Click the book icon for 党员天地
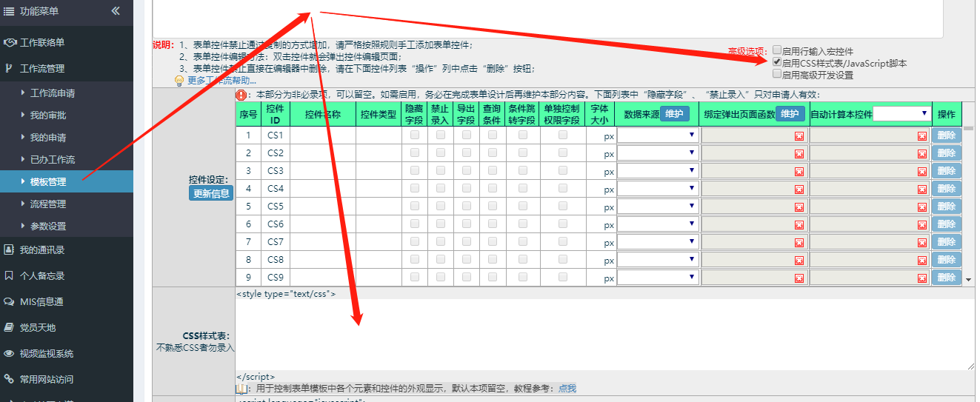This screenshot has height=402, width=980. point(10,327)
